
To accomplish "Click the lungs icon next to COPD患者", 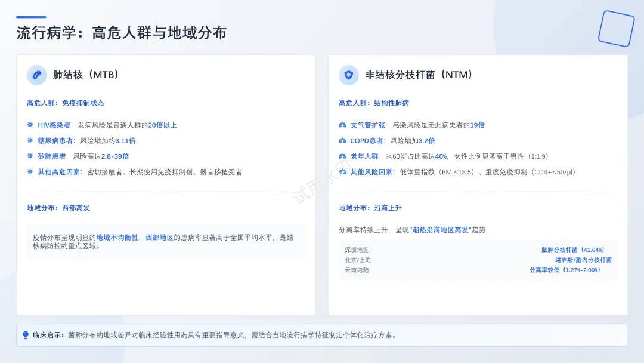I will tap(342, 140).
